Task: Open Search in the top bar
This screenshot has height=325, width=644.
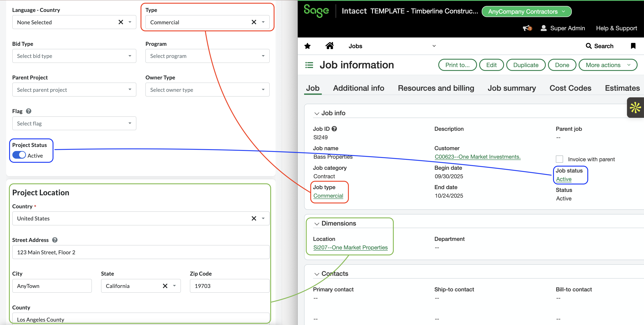Action: pyautogui.click(x=600, y=46)
